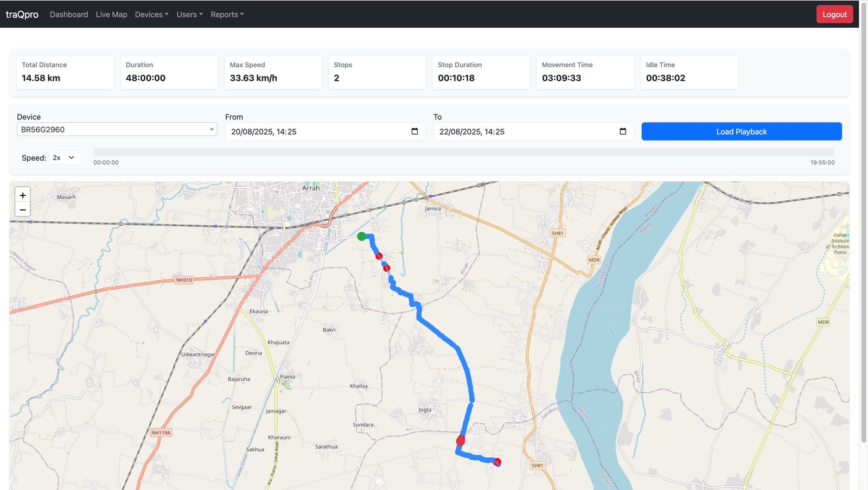Click the upper red stop marker near Arrah
Screen dimensions: 868x490
(x=379, y=256)
